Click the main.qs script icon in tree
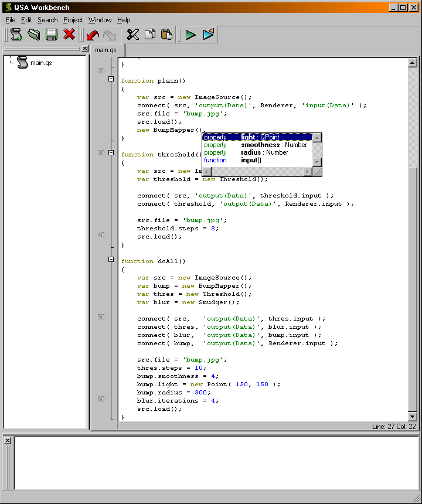Screen dimensions: 422x504 pos(22,62)
